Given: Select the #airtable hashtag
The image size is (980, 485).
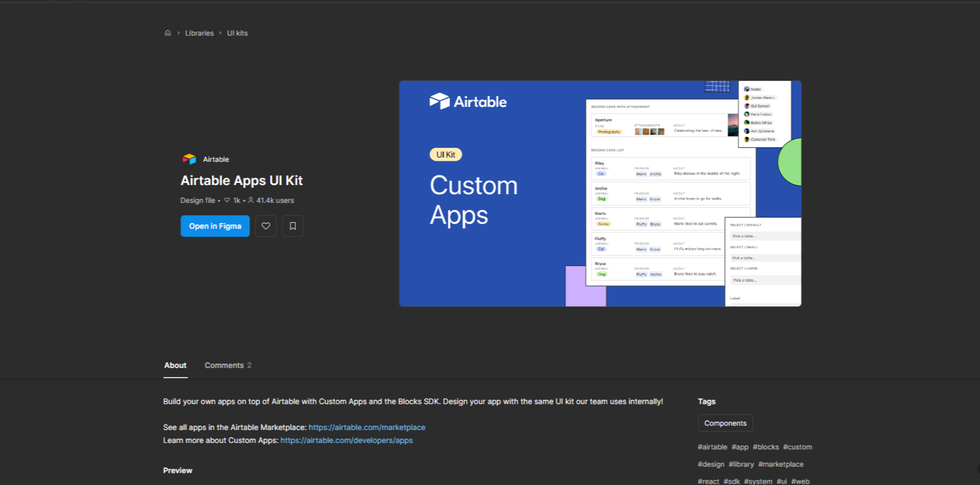Looking at the screenshot, I should [x=712, y=447].
